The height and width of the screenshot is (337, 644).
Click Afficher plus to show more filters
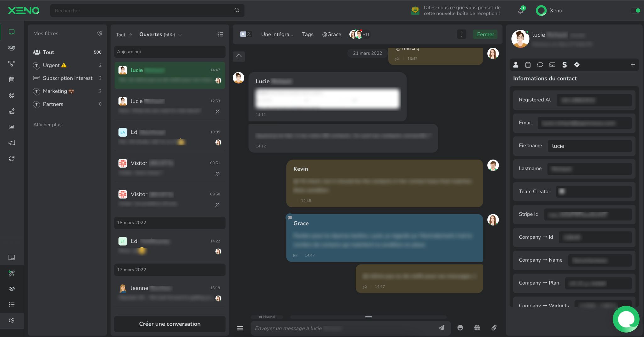(x=47, y=124)
